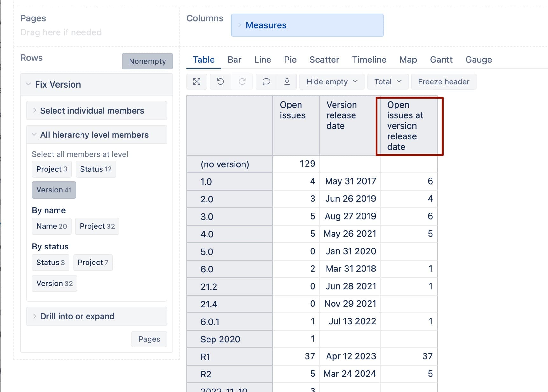Image resolution: width=548 pixels, height=392 pixels.
Task: Switch to the Line chart tab
Action: pos(263,60)
